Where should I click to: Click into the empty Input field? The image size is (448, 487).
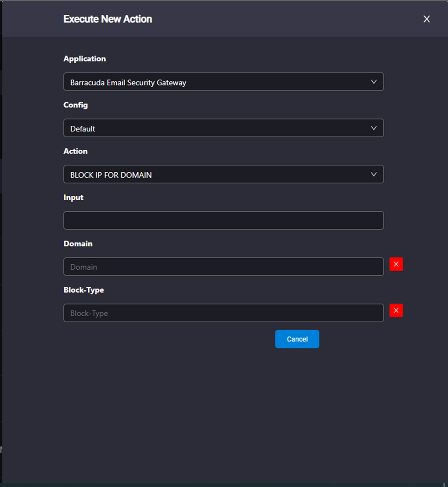[223, 221]
